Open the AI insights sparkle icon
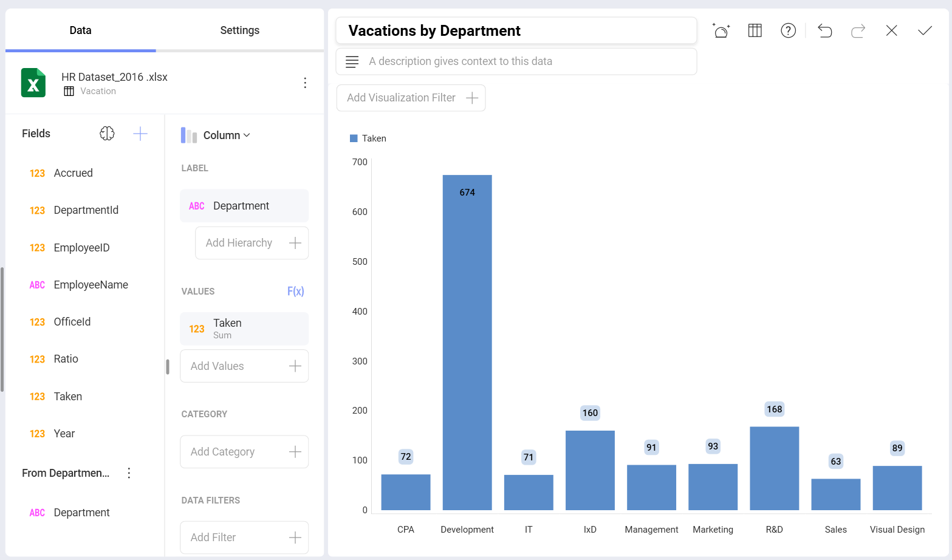Image resolution: width=952 pixels, height=560 pixels. 721,30
